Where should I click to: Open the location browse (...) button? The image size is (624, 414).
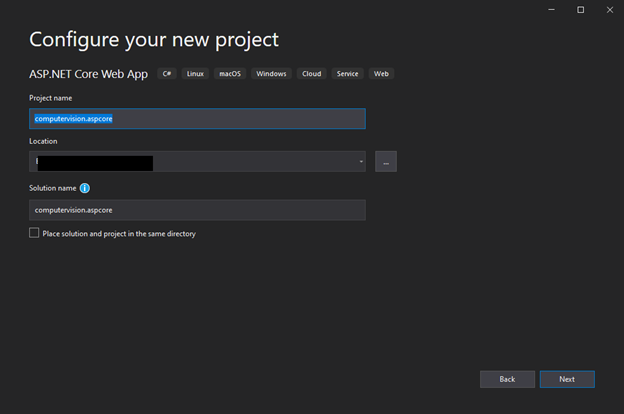pyautogui.click(x=386, y=161)
